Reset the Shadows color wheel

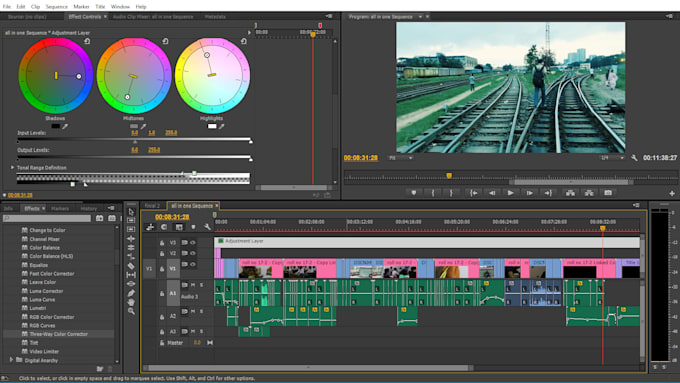point(87,41)
